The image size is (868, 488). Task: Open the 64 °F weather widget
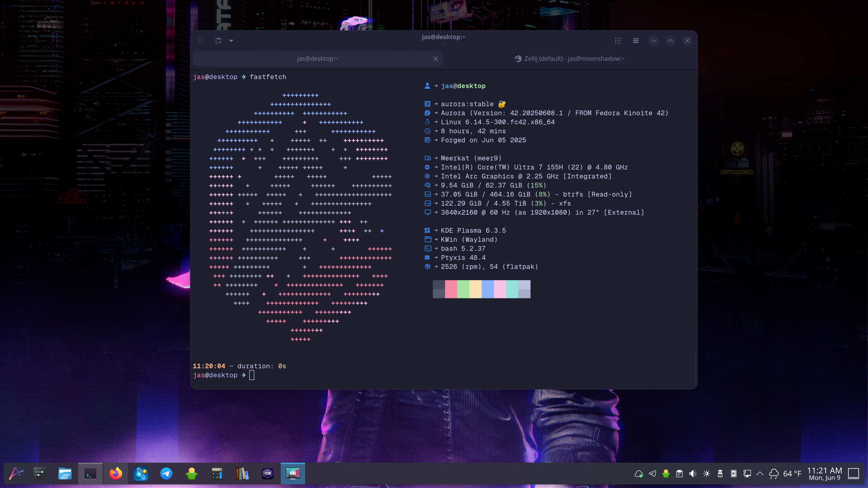pos(785,474)
